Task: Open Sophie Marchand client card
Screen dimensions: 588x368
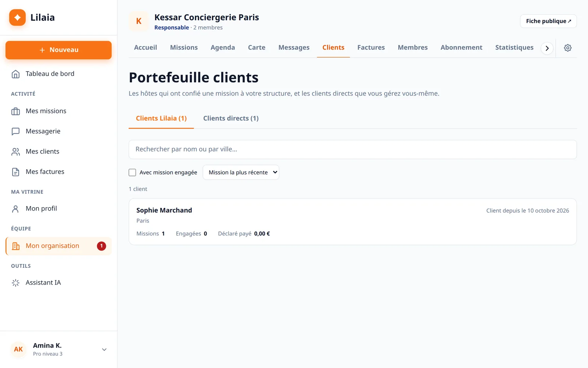Action: (353, 222)
